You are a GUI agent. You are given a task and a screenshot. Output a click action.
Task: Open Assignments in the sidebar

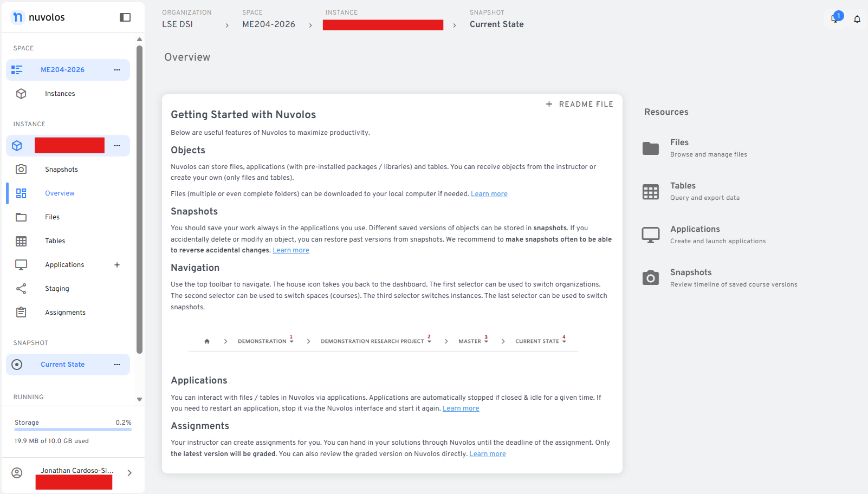point(66,313)
